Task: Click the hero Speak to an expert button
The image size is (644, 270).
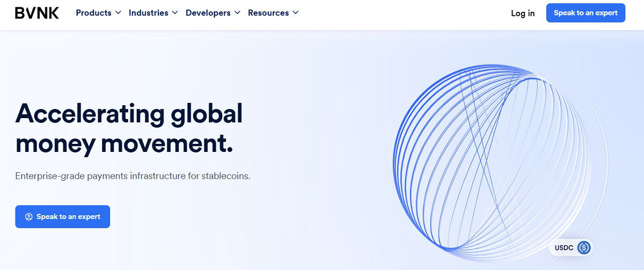Action: [62, 217]
